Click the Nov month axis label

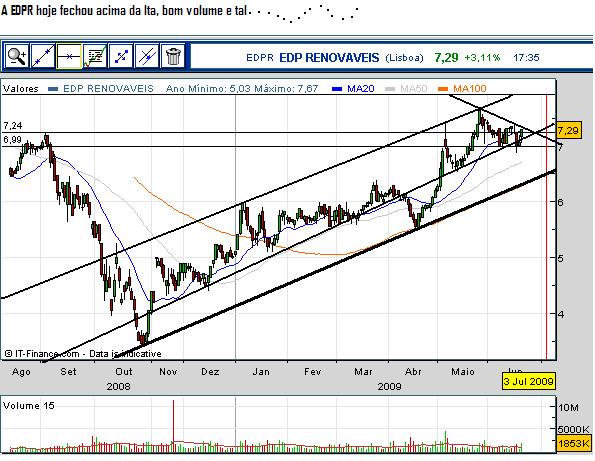pyautogui.click(x=168, y=371)
